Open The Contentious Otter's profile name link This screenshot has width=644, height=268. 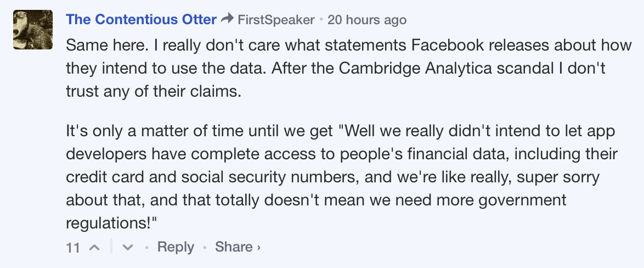coord(141,20)
